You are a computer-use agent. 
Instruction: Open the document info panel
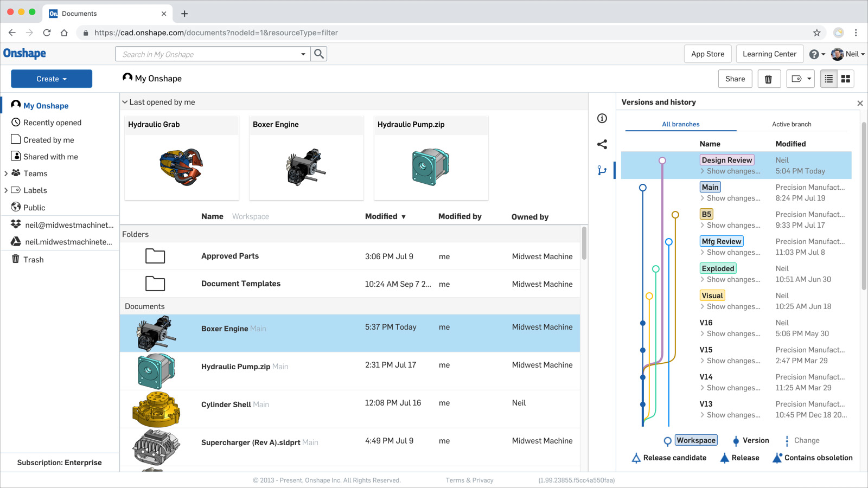click(x=602, y=119)
